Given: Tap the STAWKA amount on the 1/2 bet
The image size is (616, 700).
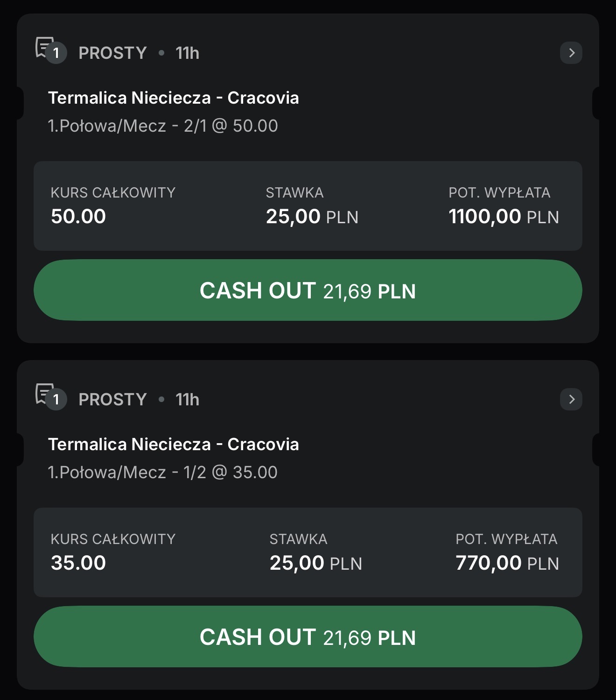Looking at the screenshot, I should (x=315, y=563).
